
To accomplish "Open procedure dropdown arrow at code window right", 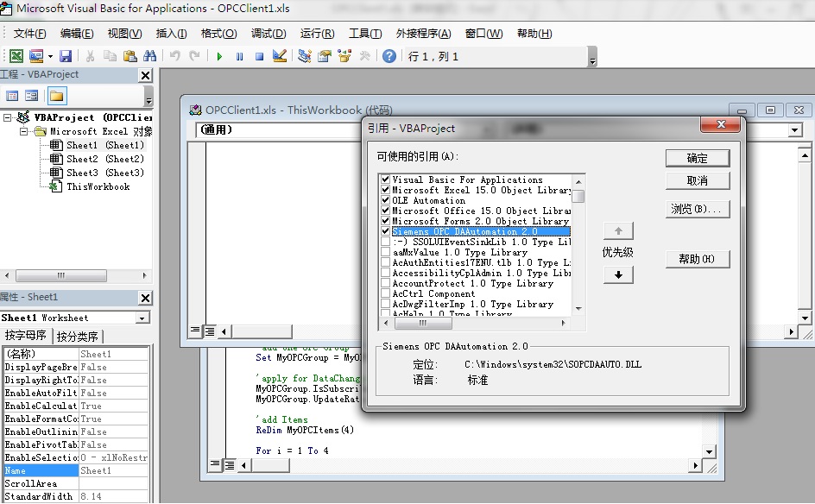I will point(795,130).
